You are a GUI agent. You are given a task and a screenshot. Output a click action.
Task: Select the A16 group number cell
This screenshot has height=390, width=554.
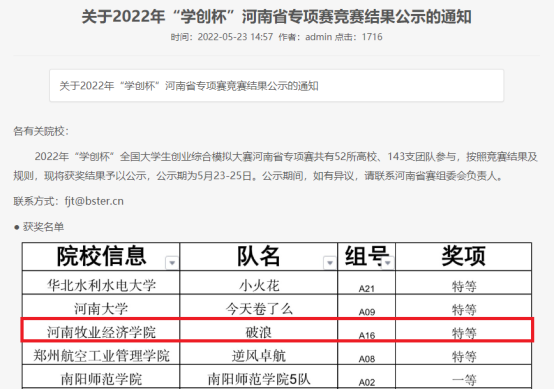coord(366,330)
